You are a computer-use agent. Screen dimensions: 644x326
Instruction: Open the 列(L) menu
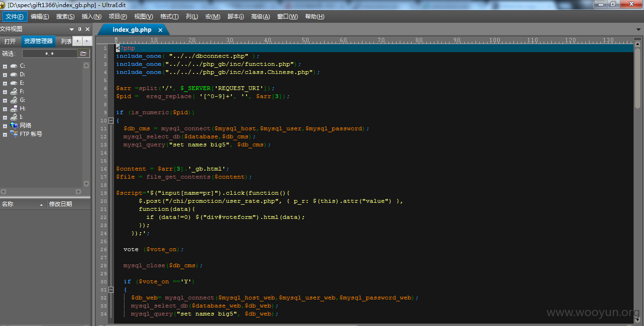click(x=192, y=17)
